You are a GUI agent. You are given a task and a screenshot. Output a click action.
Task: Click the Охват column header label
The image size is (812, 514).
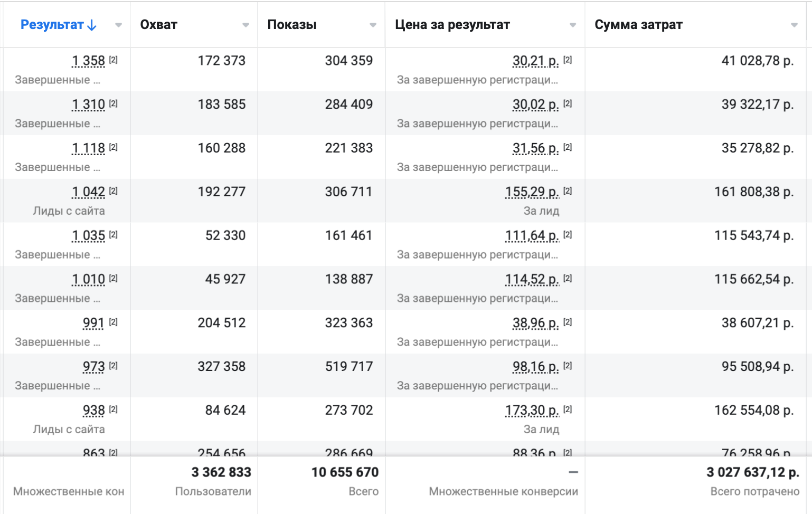click(159, 25)
